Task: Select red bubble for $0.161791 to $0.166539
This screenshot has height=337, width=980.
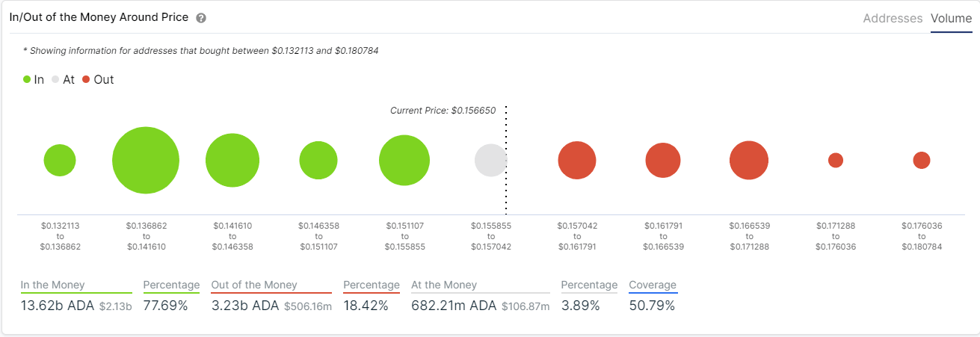Action: point(663,161)
